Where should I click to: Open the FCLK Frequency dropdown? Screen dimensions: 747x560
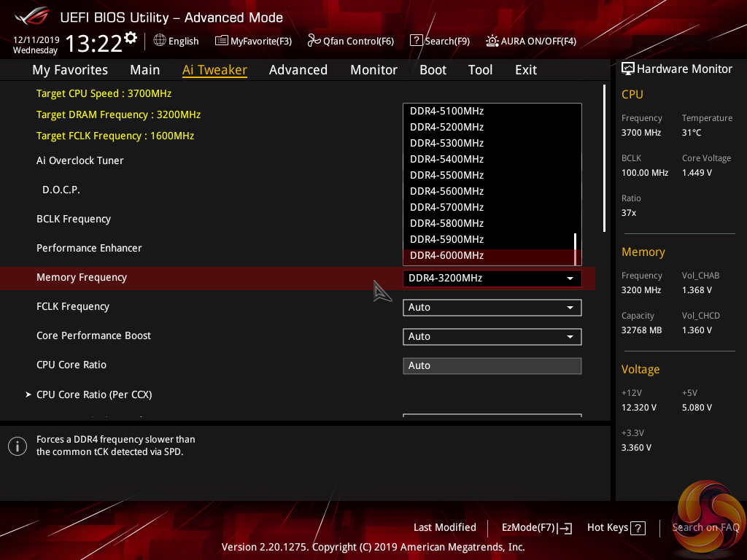click(x=492, y=307)
